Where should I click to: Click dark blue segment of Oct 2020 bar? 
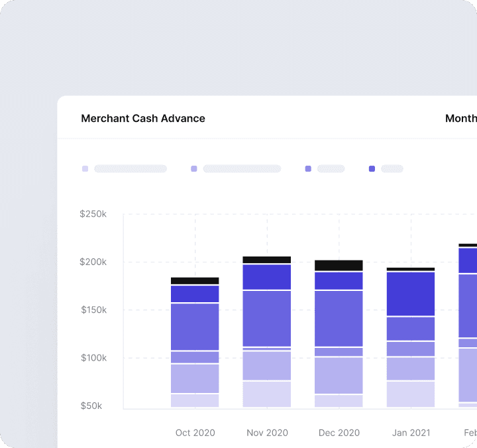[x=195, y=294]
